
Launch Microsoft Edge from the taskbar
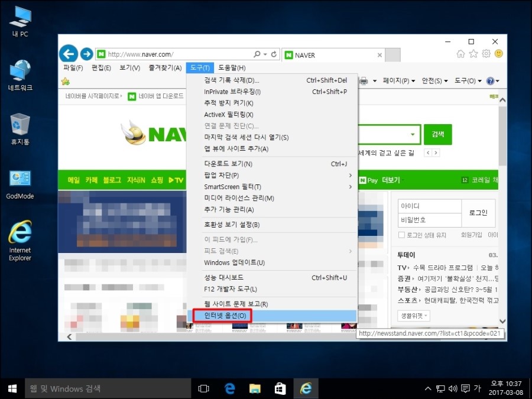[x=230, y=388]
